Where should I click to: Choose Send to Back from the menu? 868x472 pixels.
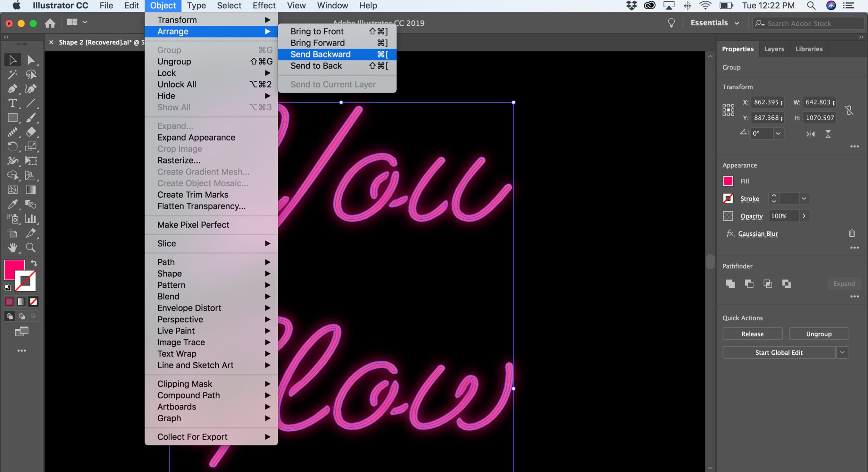[x=316, y=66]
